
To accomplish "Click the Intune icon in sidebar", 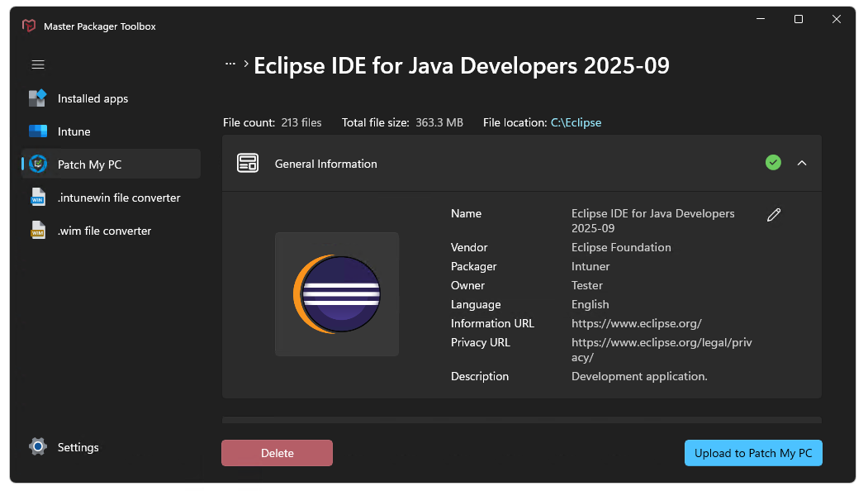I will click(x=38, y=131).
